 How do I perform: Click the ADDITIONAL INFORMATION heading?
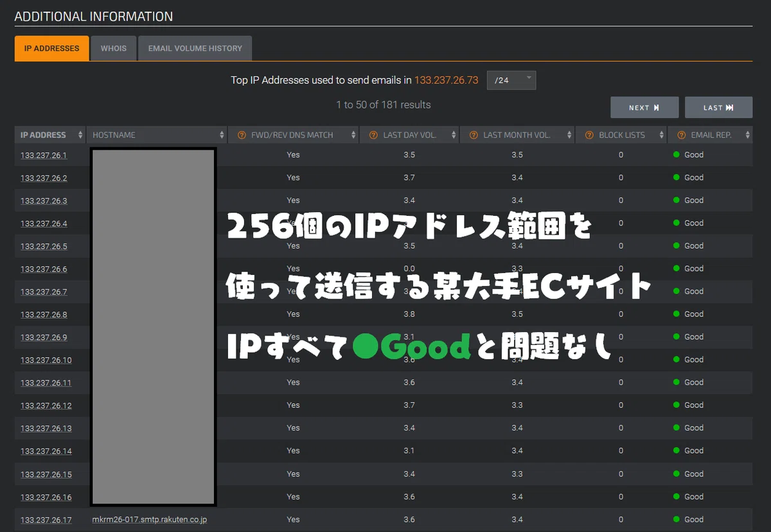coord(94,17)
